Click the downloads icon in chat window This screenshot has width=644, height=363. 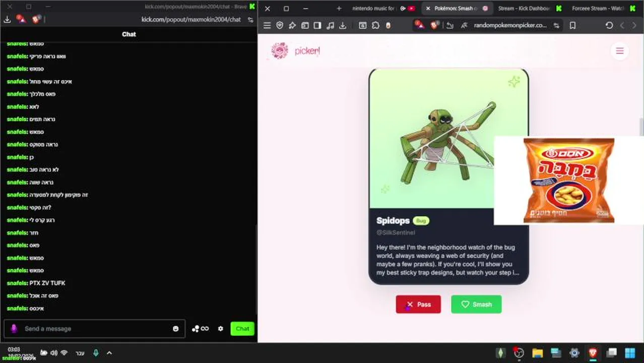coord(7,19)
